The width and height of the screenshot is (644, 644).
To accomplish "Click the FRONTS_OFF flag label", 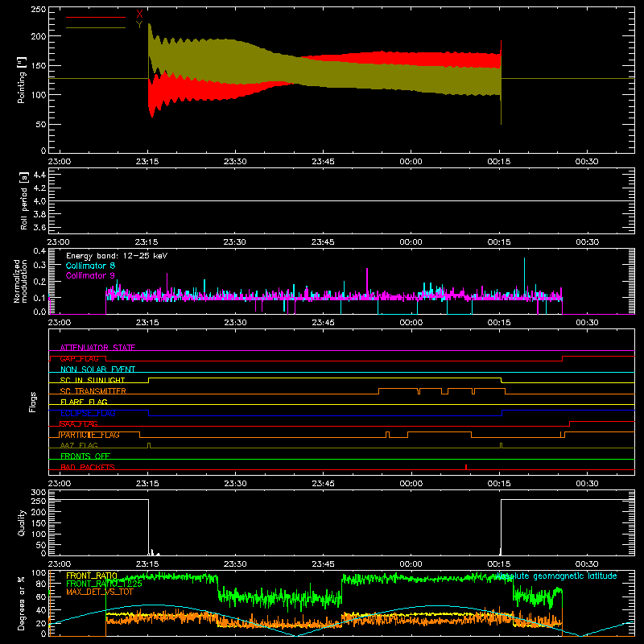I will (85, 456).
